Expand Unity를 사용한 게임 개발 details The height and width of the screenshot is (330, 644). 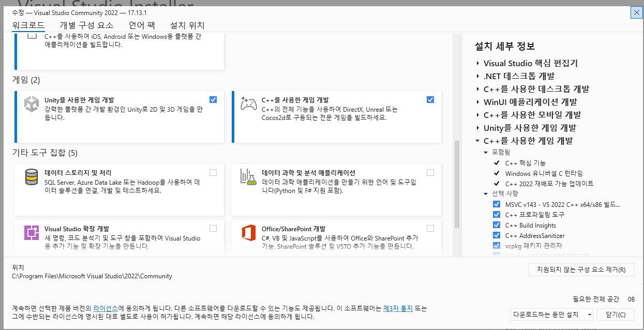point(478,128)
